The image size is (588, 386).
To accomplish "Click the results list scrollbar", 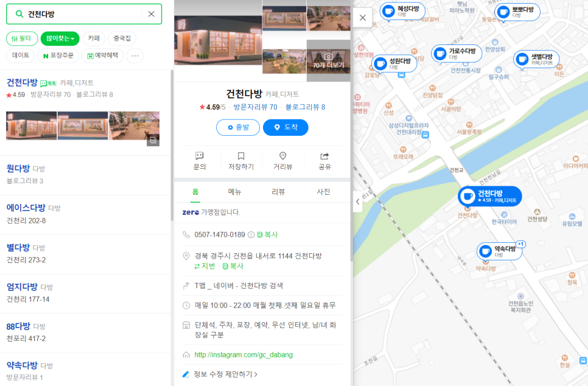I will [x=172, y=145].
